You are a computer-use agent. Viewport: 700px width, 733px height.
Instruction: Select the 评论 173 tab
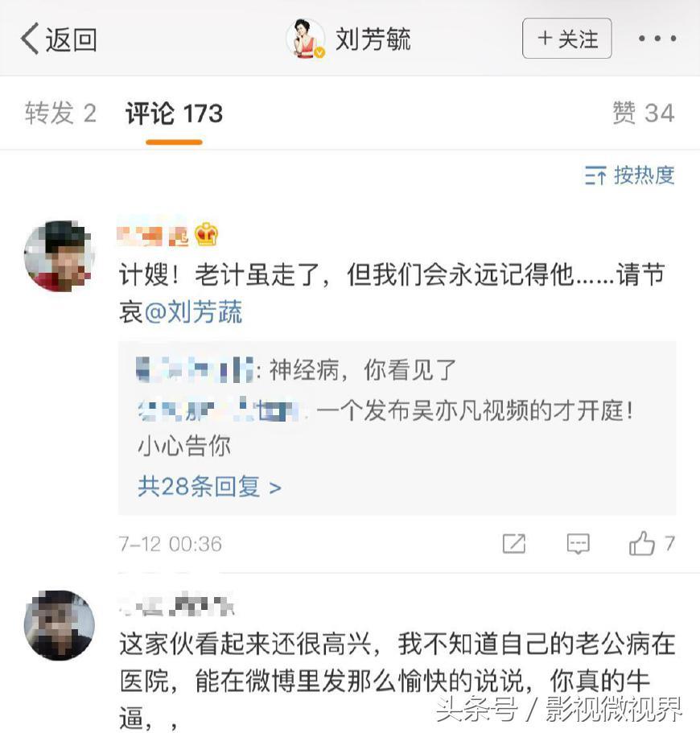[174, 113]
